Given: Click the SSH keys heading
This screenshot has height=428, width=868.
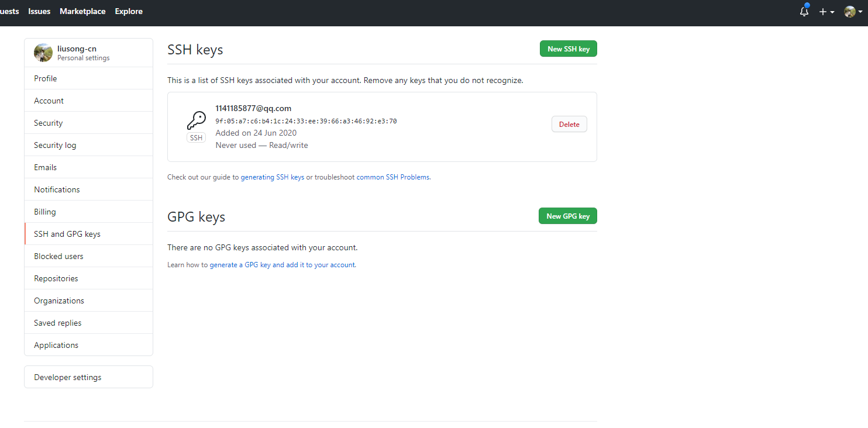Looking at the screenshot, I should (x=195, y=50).
